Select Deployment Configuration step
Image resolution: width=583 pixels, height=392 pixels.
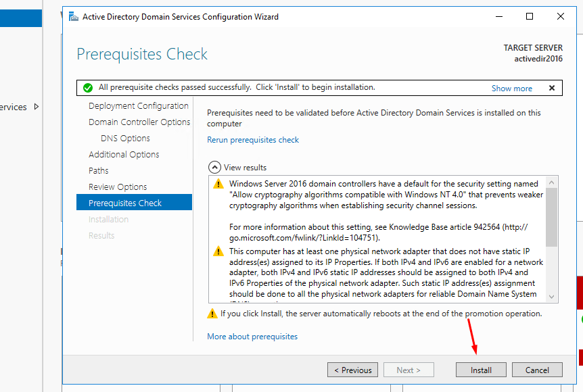click(x=138, y=106)
